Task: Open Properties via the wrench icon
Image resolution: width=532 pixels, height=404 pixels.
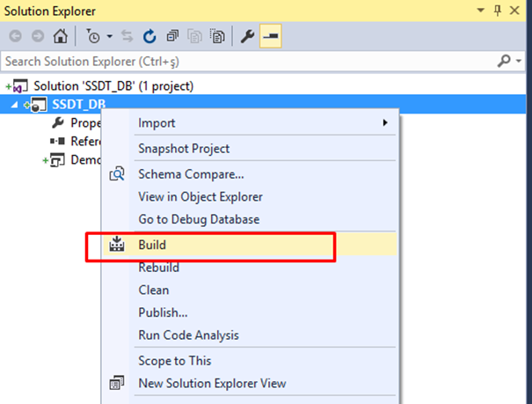Action: 247,36
